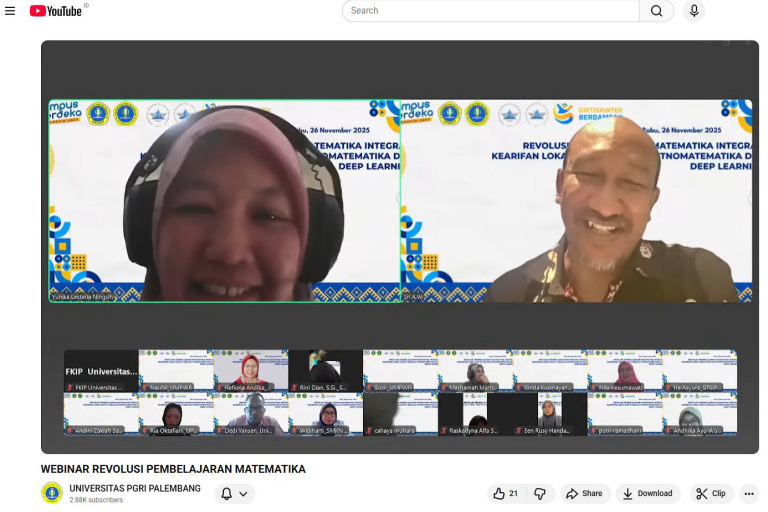Open UNIVERSITAS PGRI PALEMBANG channel name link
Screen dimensions: 768x512
[x=134, y=488]
